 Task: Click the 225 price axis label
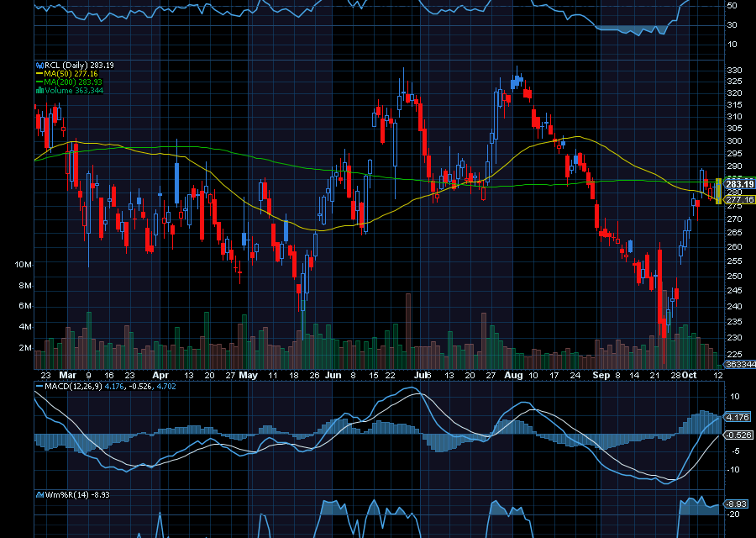tap(735, 355)
